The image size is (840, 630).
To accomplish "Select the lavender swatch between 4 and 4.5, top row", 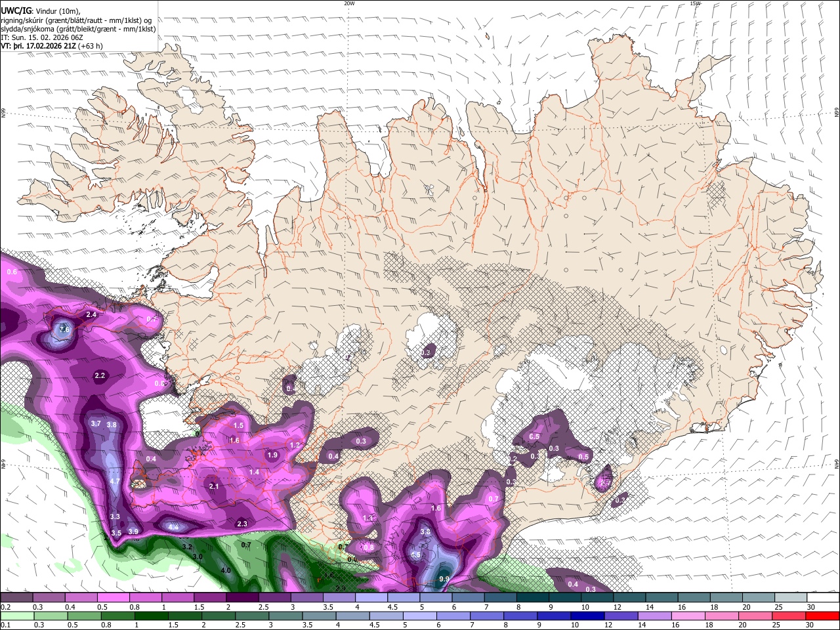I will [x=371, y=597].
